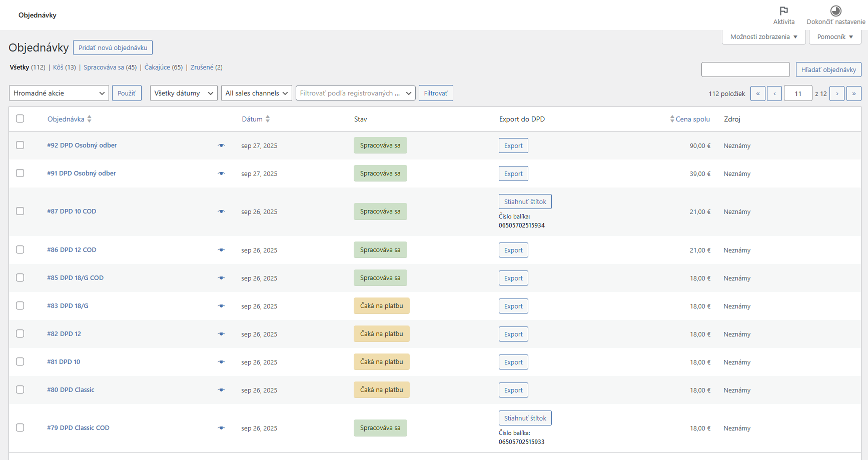This screenshot has width=868, height=460.
Task: Jump to last page of orders
Action: tap(853, 93)
